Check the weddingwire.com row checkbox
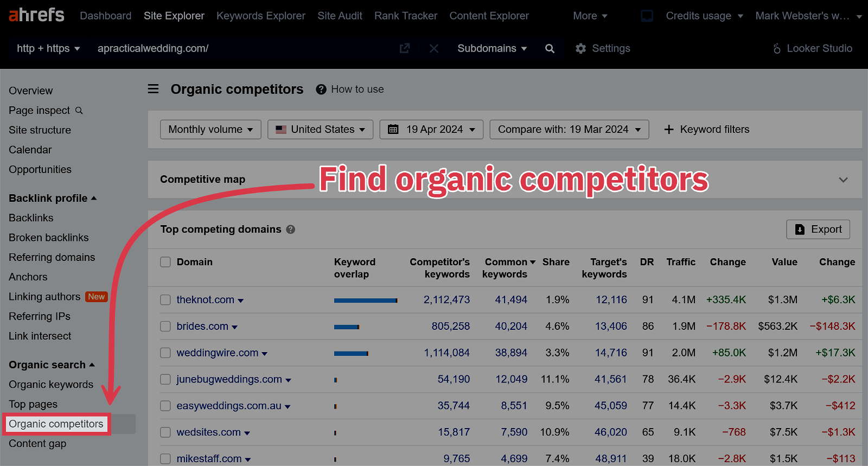 pyautogui.click(x=165, y=353)
